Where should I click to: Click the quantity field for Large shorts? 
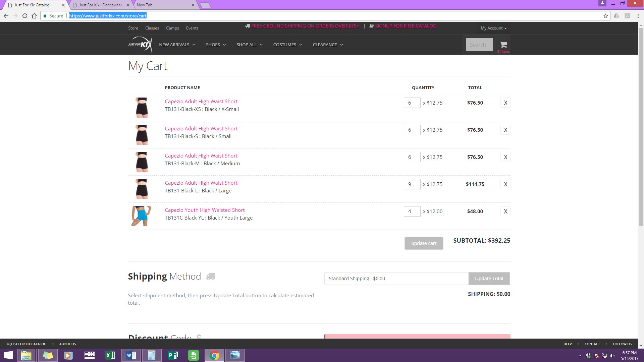pos(412,184)
